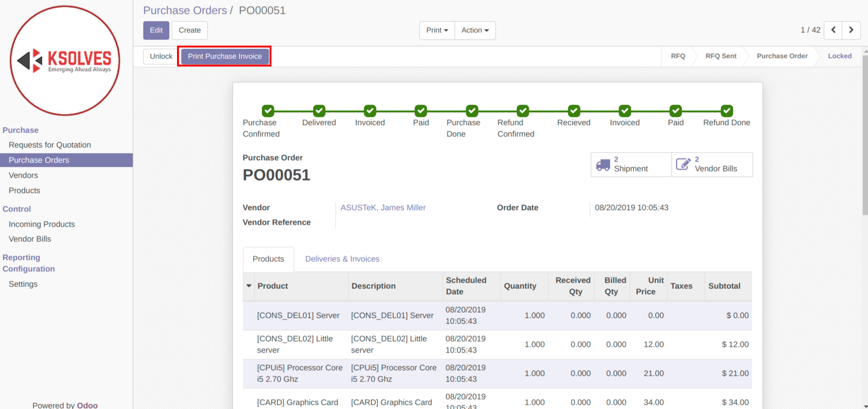Click the Shipment truck icon
Screen dimensions: 868x409
(x=603, y=165)
